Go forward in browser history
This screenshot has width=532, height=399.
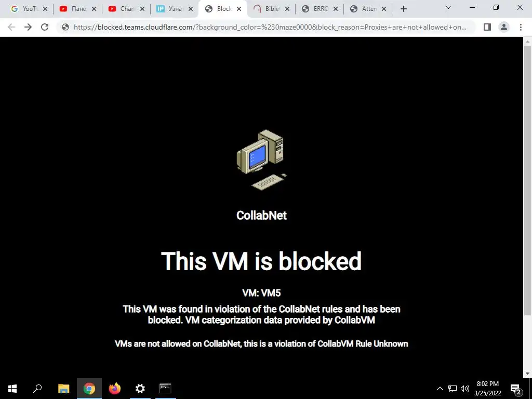pyautogui.click(x=28, y=27)
